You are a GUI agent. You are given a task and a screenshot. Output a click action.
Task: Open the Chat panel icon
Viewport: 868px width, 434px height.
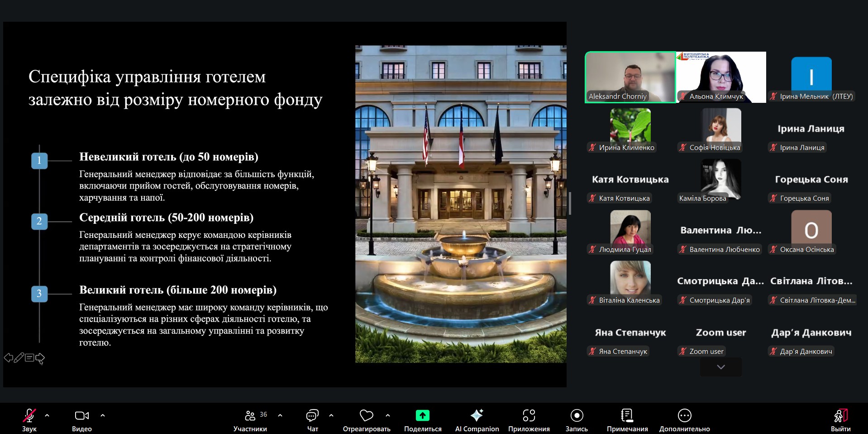pyautogui.click(x=312, y=415)
